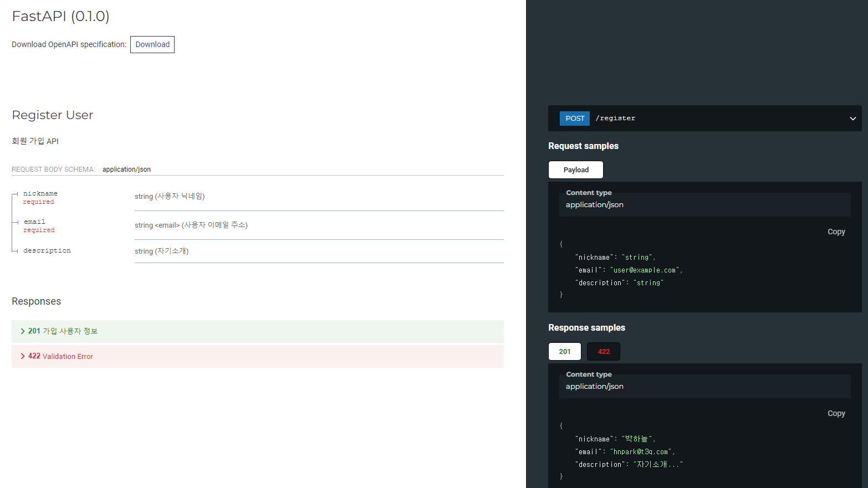Click the Request samples heading
Image resolution: width=868 pixels, height=488 pixels.
point(583,146)
